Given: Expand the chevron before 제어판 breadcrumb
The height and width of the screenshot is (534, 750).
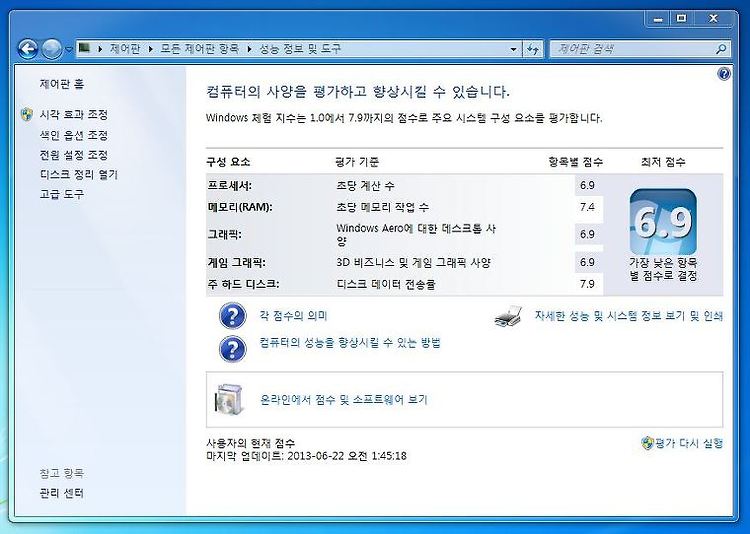Looking at the screenshot, I should click(x=100, y=48).
